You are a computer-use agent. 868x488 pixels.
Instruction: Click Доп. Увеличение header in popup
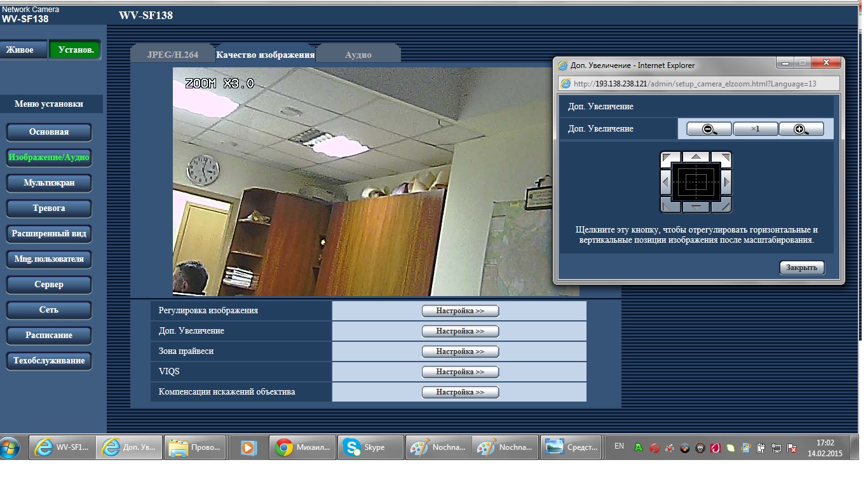600,107
